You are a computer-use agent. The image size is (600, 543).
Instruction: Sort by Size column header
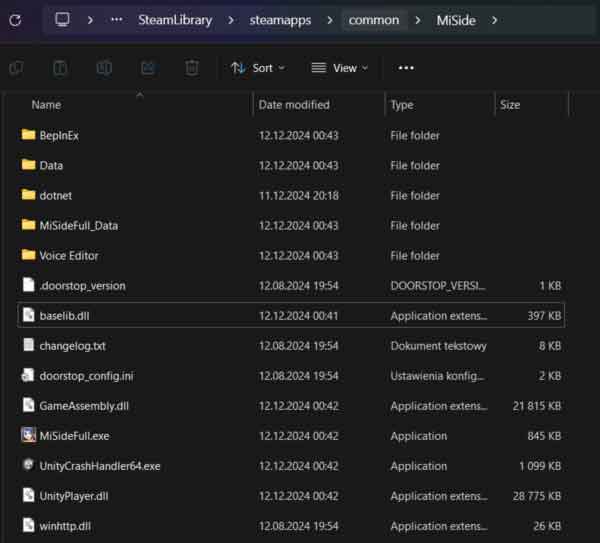click(510, 105)
